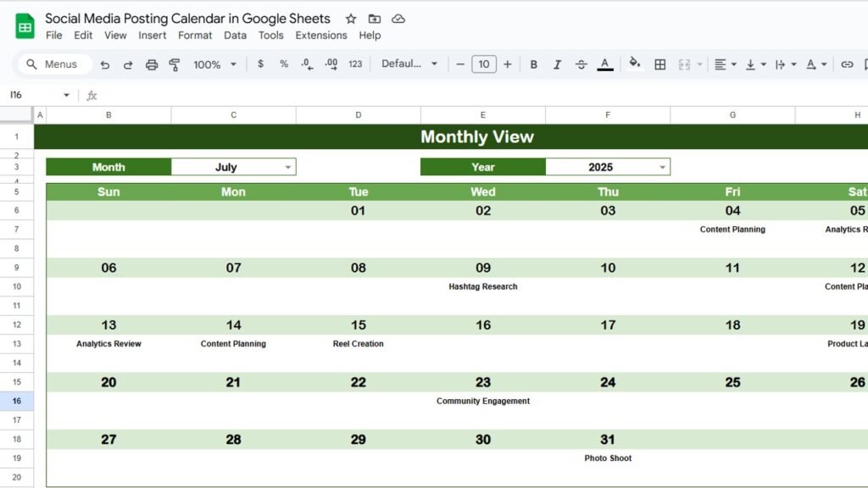Select the Content Planning entry on July 14

click(233, 344)
